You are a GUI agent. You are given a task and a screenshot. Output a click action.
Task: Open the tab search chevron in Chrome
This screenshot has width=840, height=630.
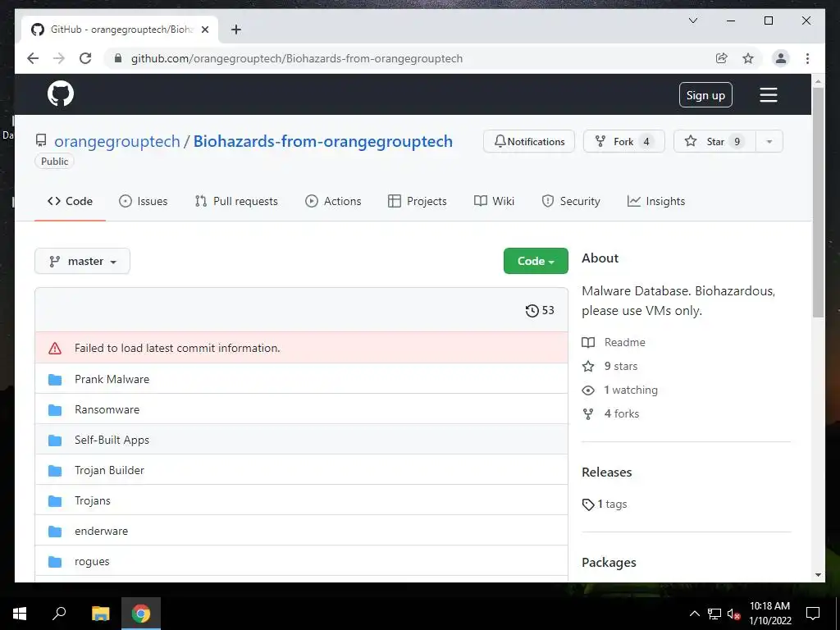[x=692, y=21]
